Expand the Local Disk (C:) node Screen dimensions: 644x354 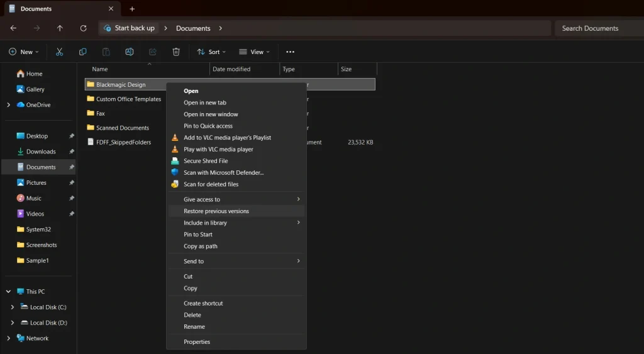click(x=13, y=307)
